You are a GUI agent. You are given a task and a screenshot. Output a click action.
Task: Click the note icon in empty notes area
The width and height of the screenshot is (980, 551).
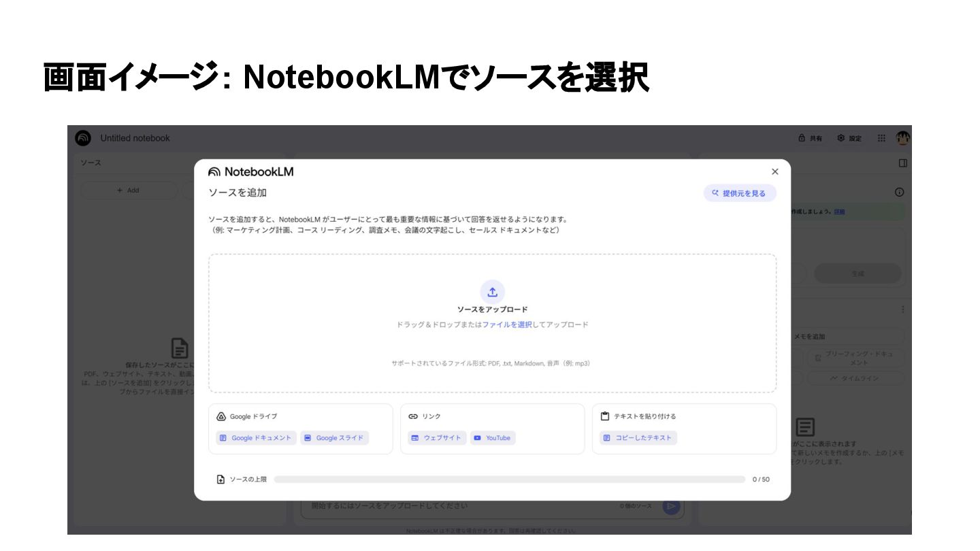(x=805, y=427)
